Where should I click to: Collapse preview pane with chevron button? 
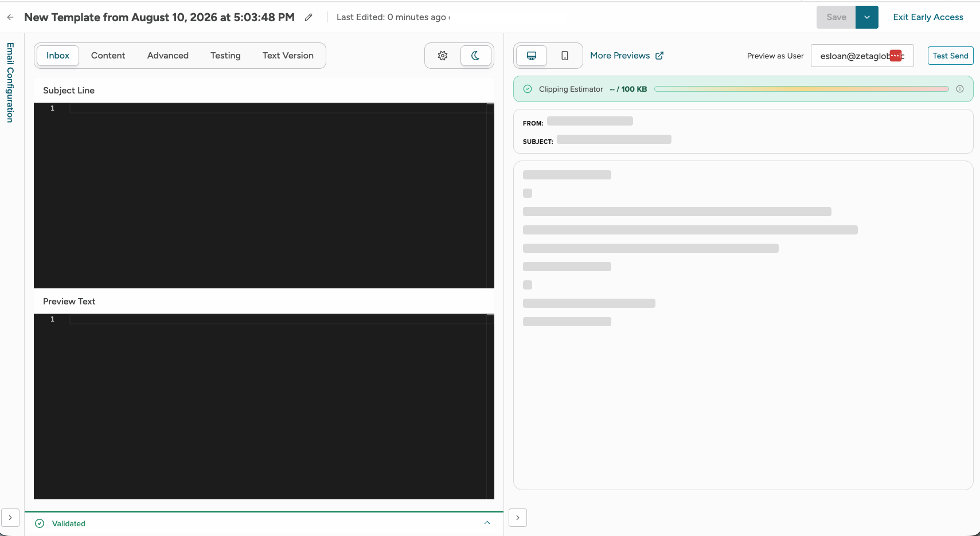pyautogui.click(x=518, y=518)
